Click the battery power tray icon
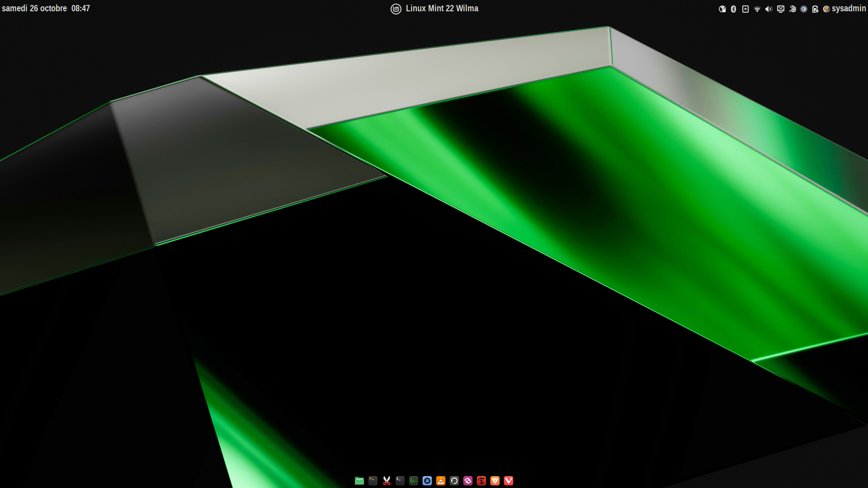868x488 pixels. pos(816,9)
